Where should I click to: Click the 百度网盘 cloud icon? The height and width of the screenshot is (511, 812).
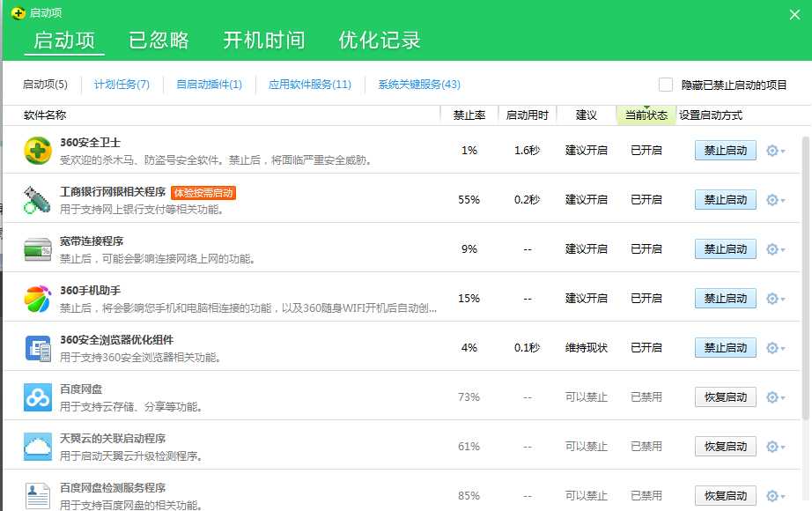[38, 397]
